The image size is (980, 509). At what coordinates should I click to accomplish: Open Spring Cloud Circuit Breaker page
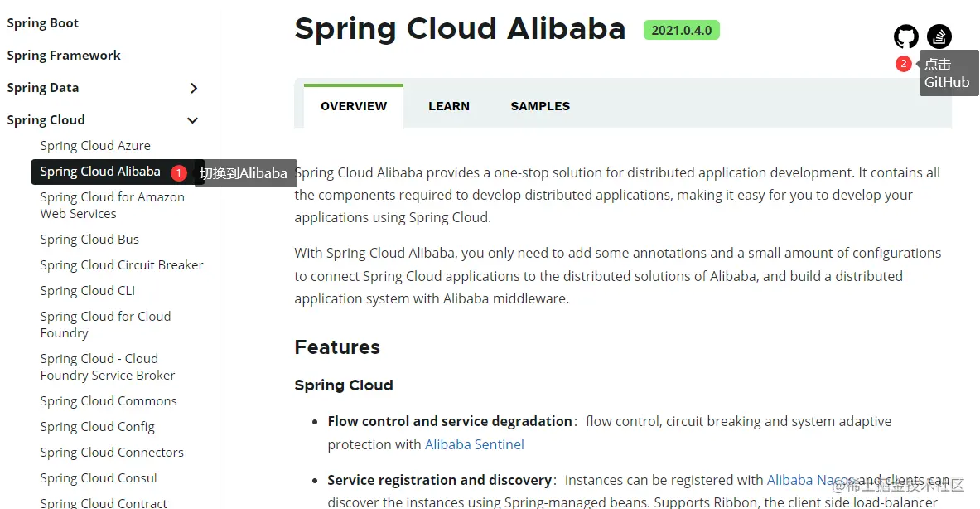[122, 265]
